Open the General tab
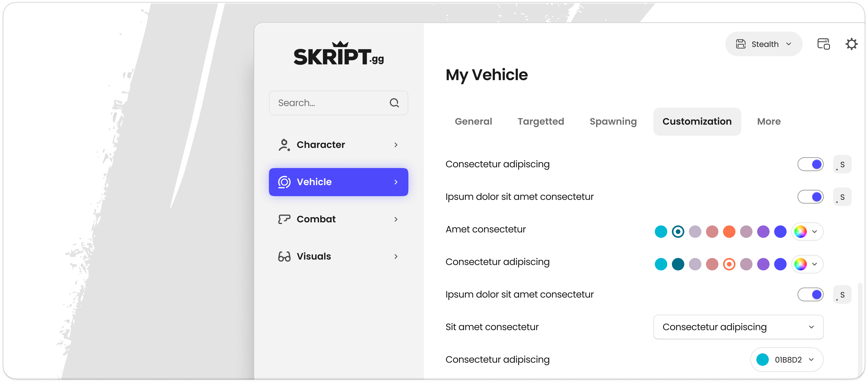The height and width of the screenshot is (383, 868). [473, 122]
